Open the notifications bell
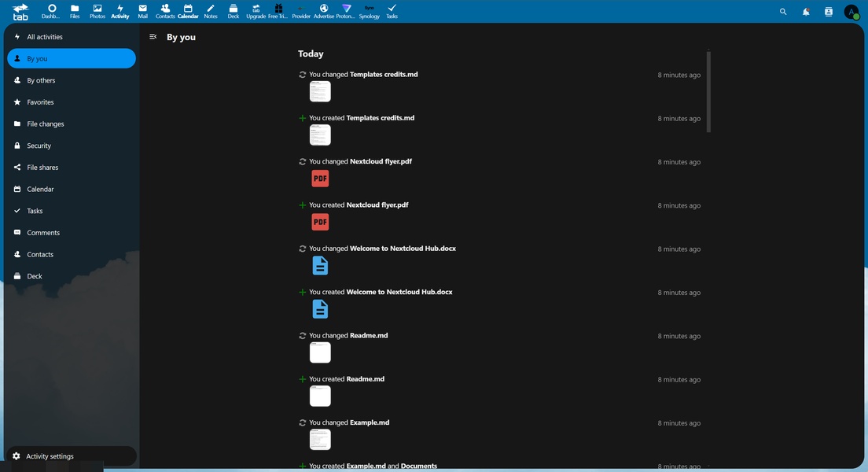 pos(806,12)
